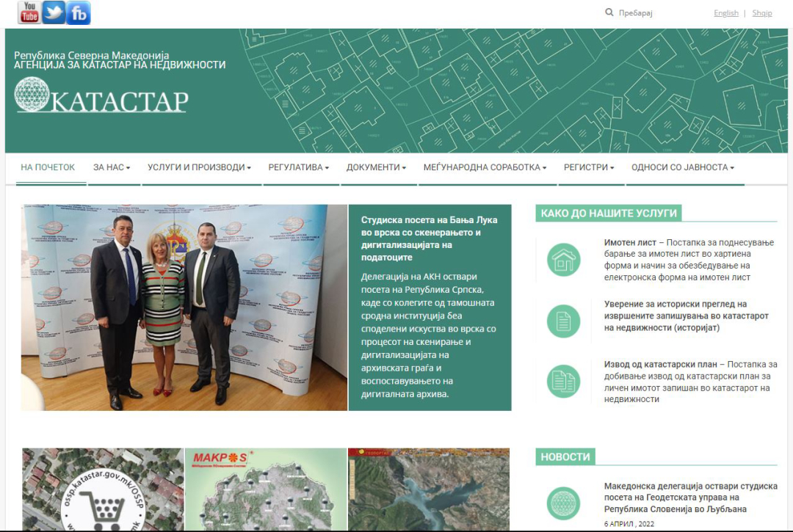Click the АГЕНЦИЈА ЗА КАТАСТАР НА НЕДВИЖНОСТИ title
This screenshot has width=793, height=532.
120,65
